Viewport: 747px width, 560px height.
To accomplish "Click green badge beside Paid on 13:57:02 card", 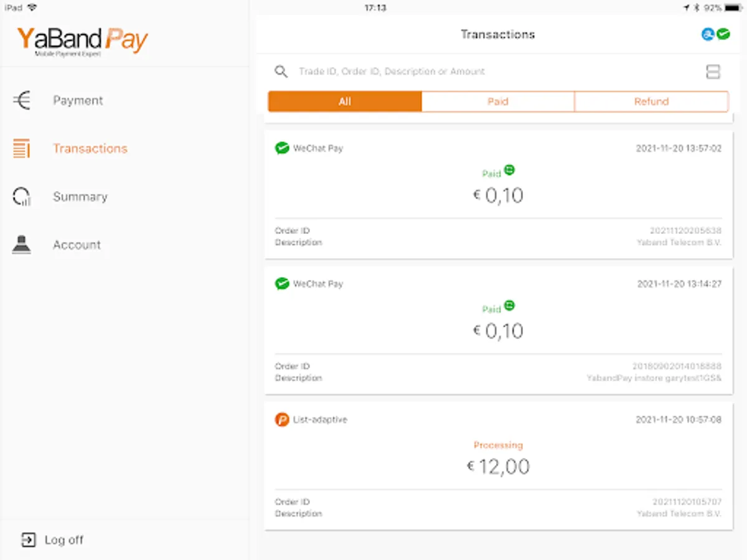I will click(x=509, y=170).
